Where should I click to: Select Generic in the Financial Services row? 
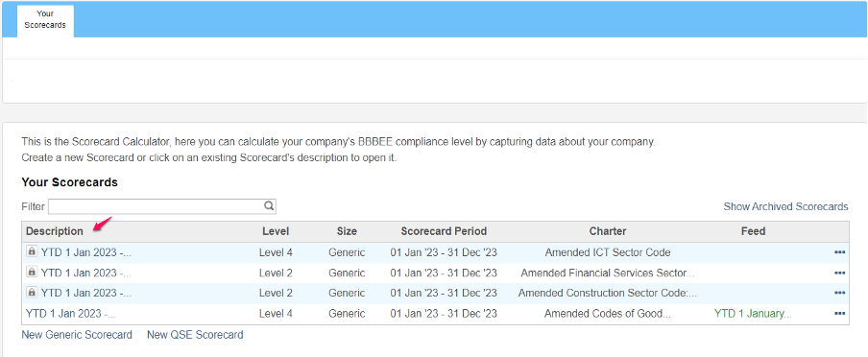[347, 273]
